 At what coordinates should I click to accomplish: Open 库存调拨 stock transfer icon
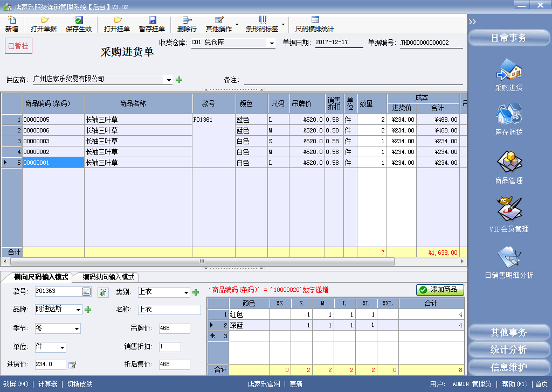coord(509,120)
